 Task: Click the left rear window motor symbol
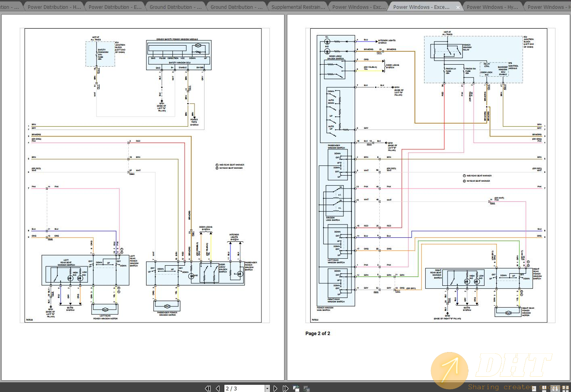click(105, 310)
